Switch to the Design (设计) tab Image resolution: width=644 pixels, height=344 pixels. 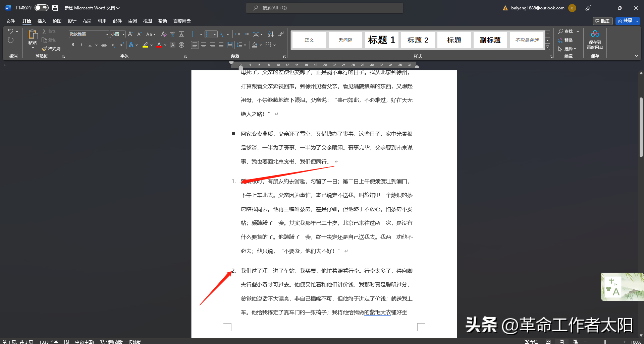coord(72,21)
